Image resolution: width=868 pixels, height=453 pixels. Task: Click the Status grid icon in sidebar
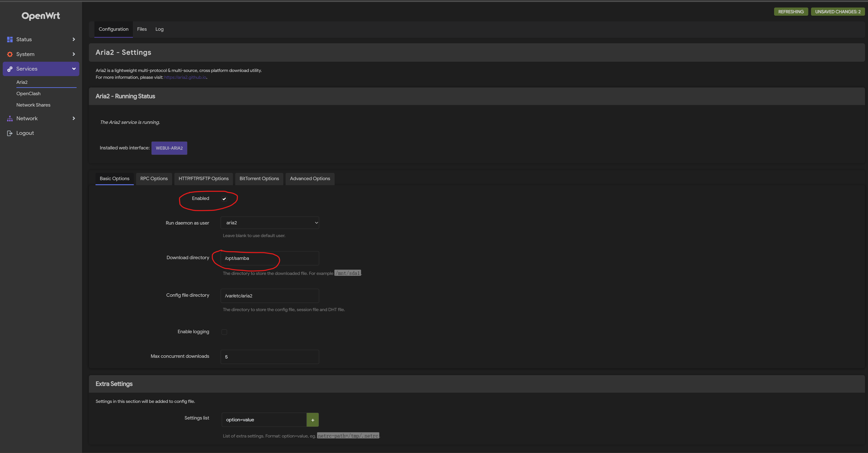10,39
